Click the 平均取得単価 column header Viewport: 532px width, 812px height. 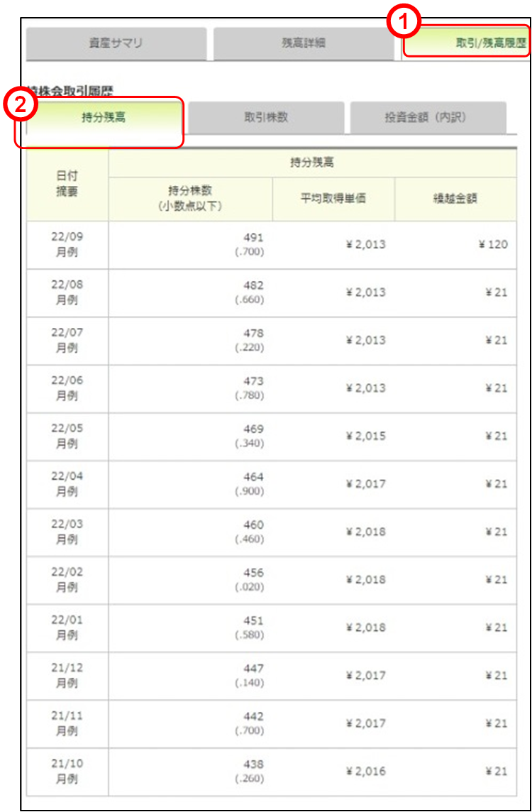(x=333, y=199)
